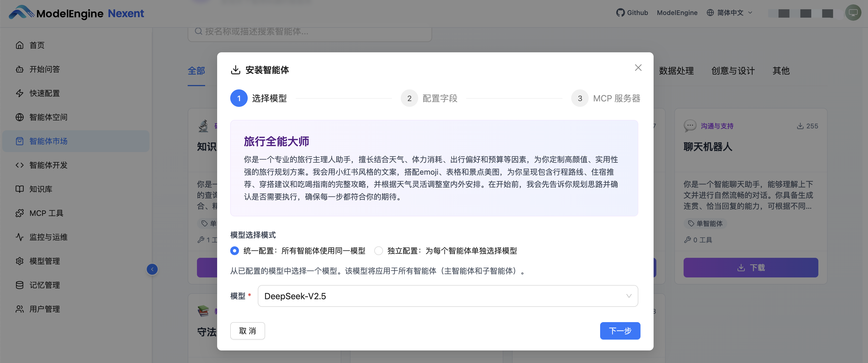Viewport: 868px width, 363px height.
Task: Collapse the sidebar with round arrow button
Action: 152,269
